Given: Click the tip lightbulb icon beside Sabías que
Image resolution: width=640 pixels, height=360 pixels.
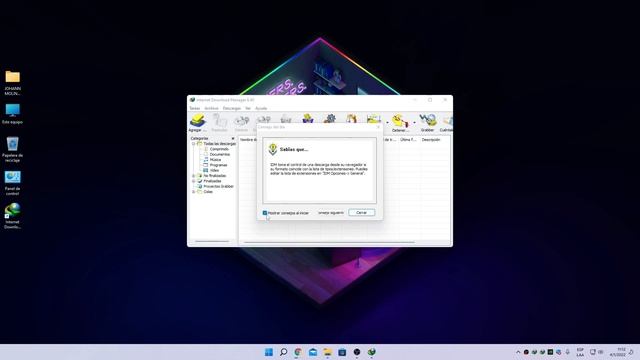Looking at the screenshot, I should coord(273,149).
